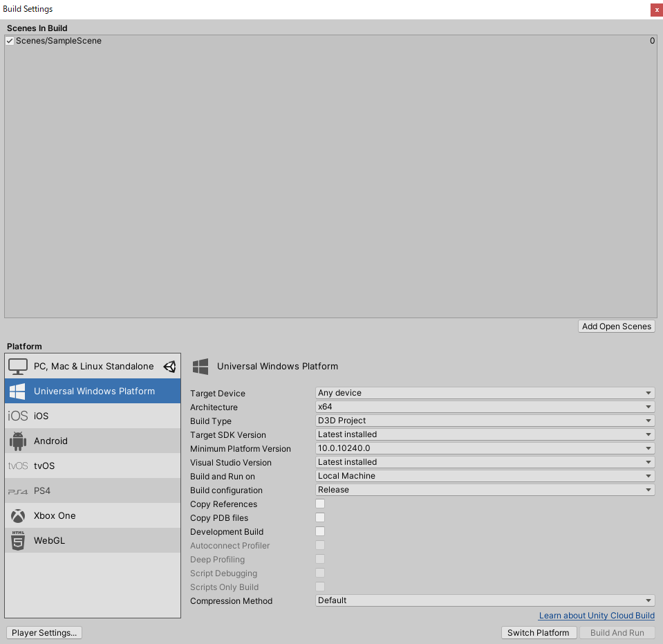Click the PS4 logo icon

18,491
